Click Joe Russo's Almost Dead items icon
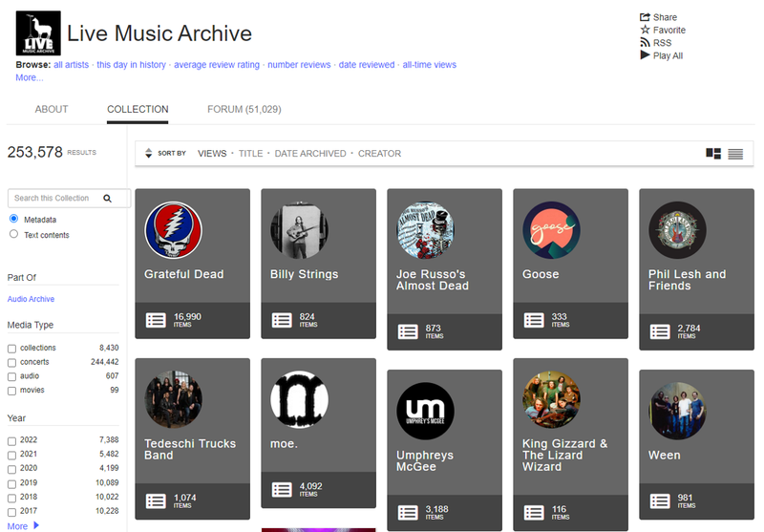Viewport: 764px width, 532px height. tap(408, 331)
